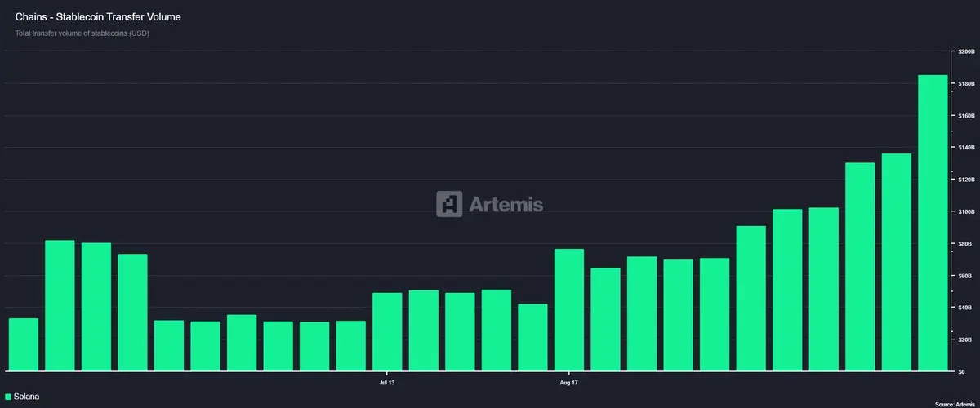The height and width of the screenshot is (408, 980).
Task: Click the $160B y-axis label
Action: 965,116
